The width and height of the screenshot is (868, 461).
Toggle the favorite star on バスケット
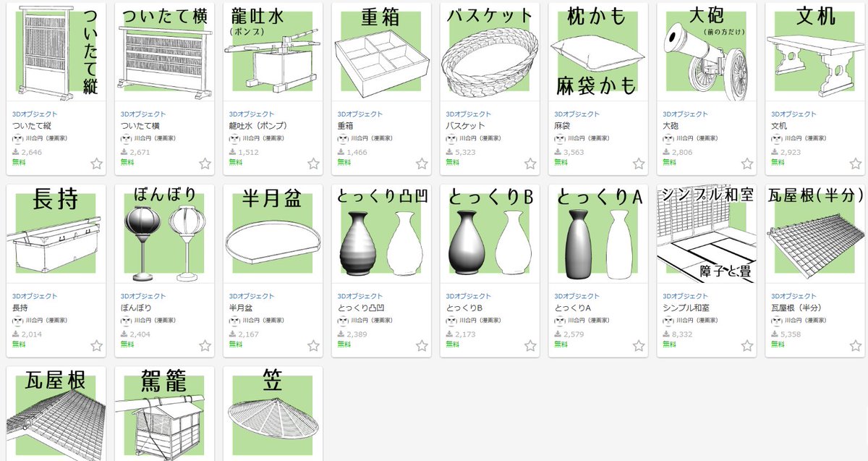[530, 164]
